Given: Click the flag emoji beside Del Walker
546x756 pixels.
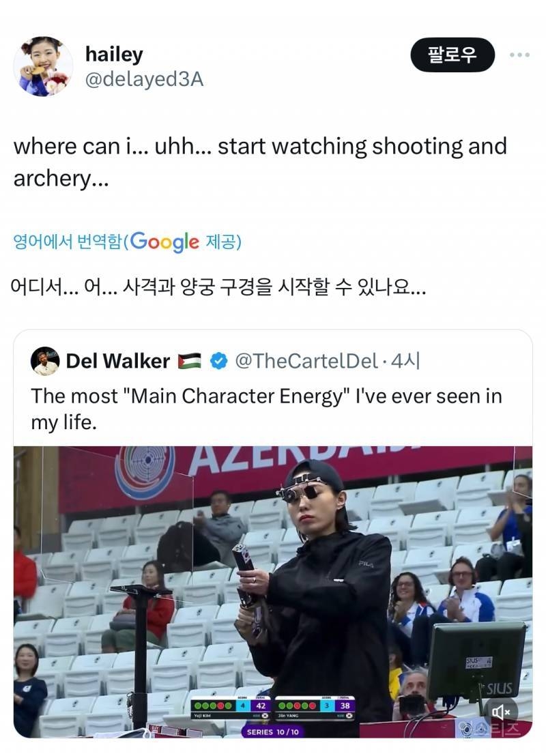Looking at the screenshot, I should (x=189, y=361).
